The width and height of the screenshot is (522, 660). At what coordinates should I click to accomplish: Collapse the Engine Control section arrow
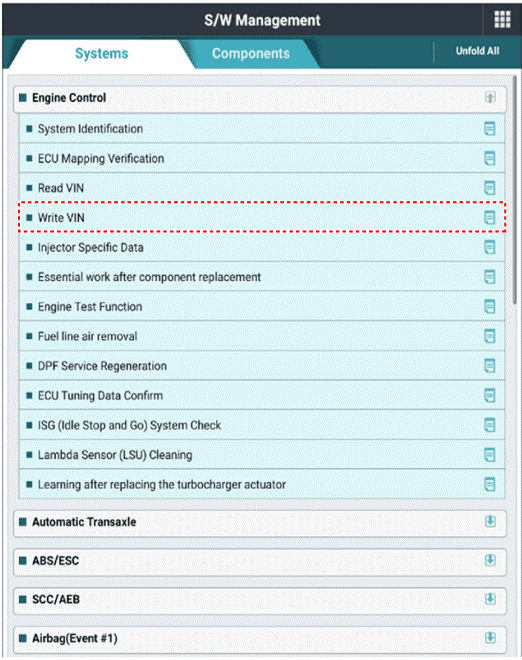(490, 97)
